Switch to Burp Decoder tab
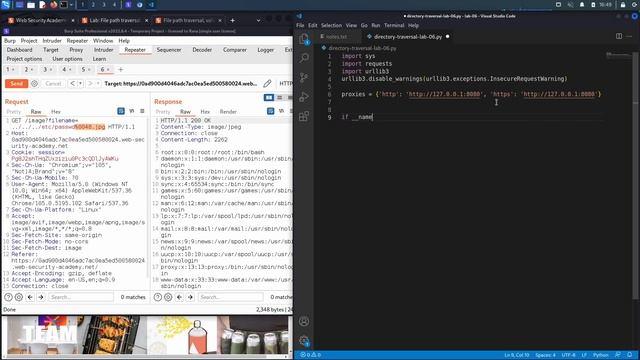This screenshot has width=640, height=360. pos(202,50)
